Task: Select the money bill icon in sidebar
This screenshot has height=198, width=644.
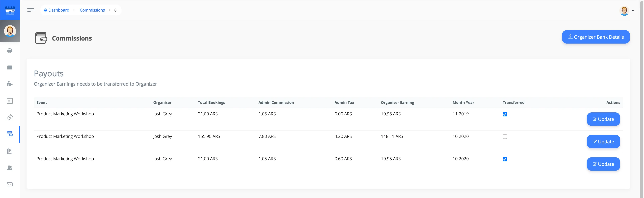Action: click(x=10, y=117)
